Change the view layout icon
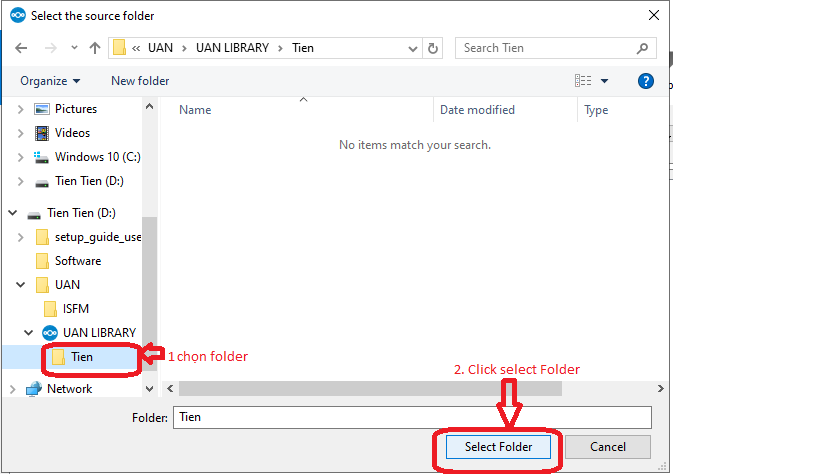The image size is (819, 474). coord(583,80)
